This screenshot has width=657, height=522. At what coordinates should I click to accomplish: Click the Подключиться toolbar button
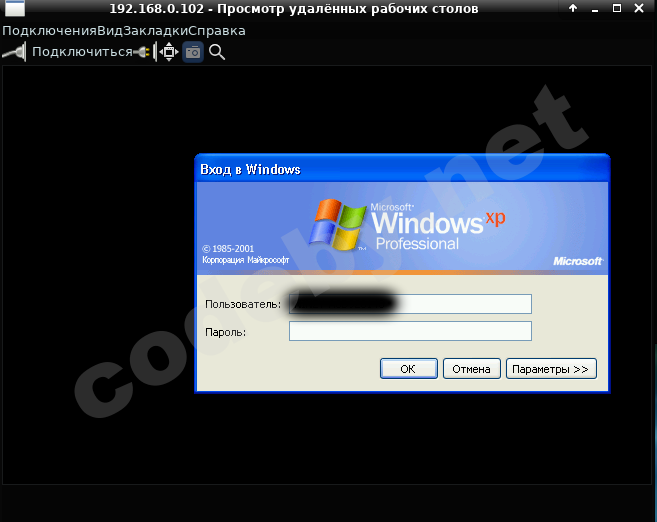(67, 52)
